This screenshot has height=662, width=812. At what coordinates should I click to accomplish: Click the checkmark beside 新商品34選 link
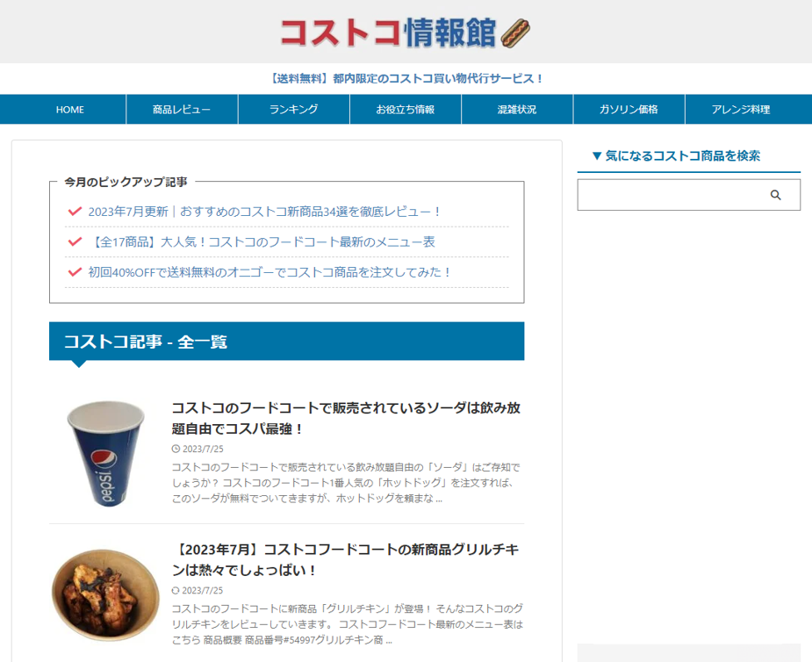coord(75,211)
